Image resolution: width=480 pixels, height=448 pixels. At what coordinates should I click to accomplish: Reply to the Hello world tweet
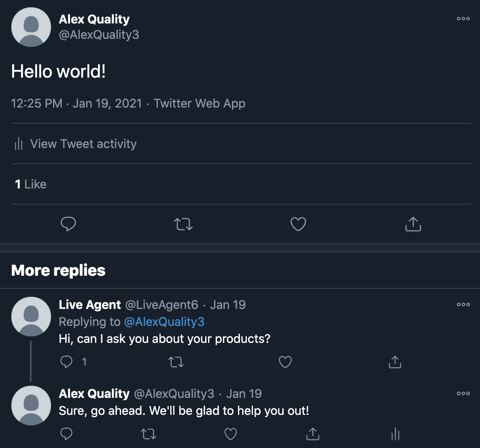[x=68, y=224]
